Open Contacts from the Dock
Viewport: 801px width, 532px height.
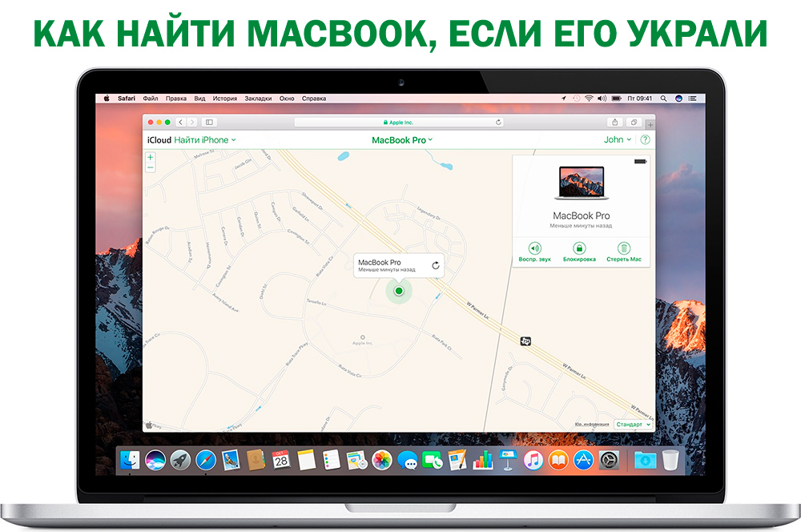[256, 460]
